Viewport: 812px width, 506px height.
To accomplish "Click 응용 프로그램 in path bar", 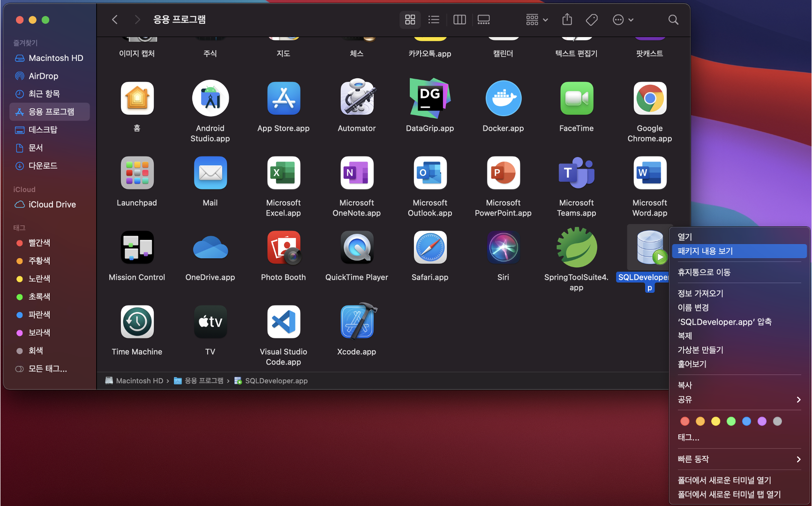I will [199, 381].
